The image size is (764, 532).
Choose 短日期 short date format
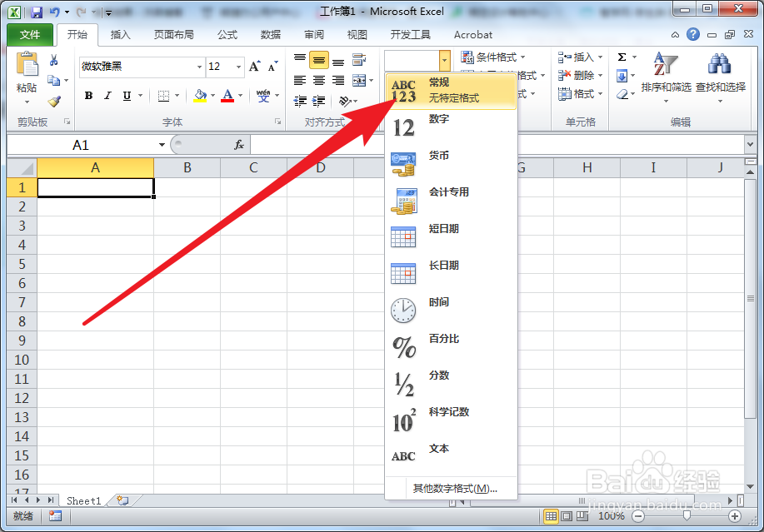451,238
